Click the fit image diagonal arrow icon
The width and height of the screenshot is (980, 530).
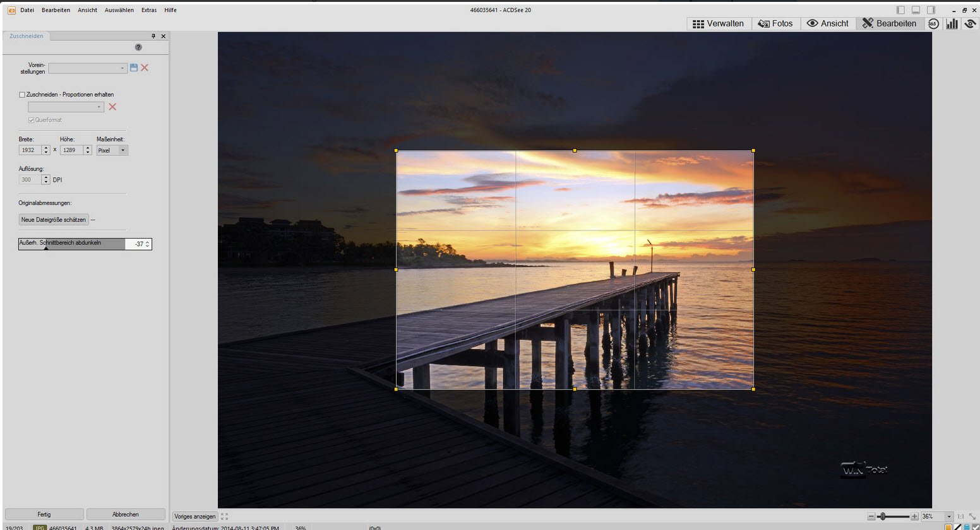click(973, 516)
